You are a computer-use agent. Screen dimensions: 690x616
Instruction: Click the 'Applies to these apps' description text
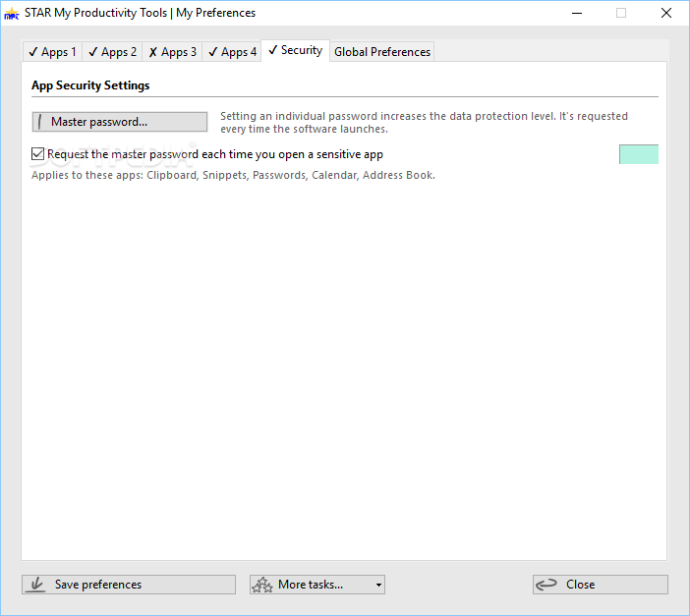tap(233, 175)
